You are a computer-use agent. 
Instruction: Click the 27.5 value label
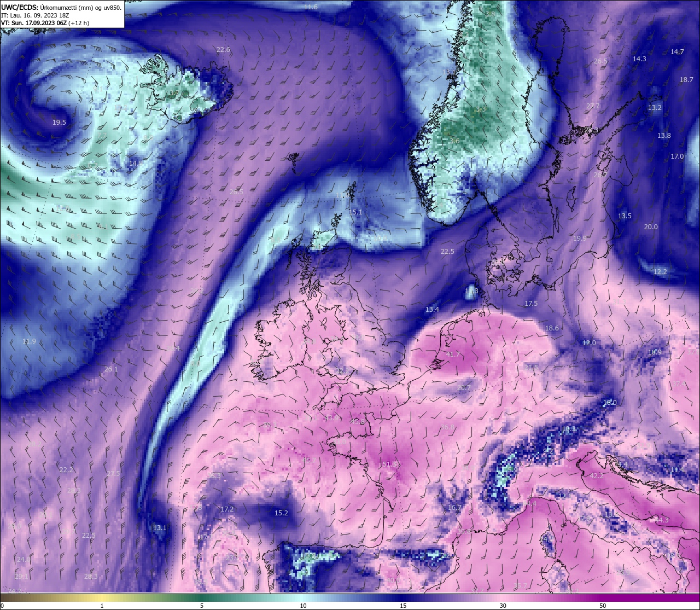pyautogui.click(x=113, y=474)
